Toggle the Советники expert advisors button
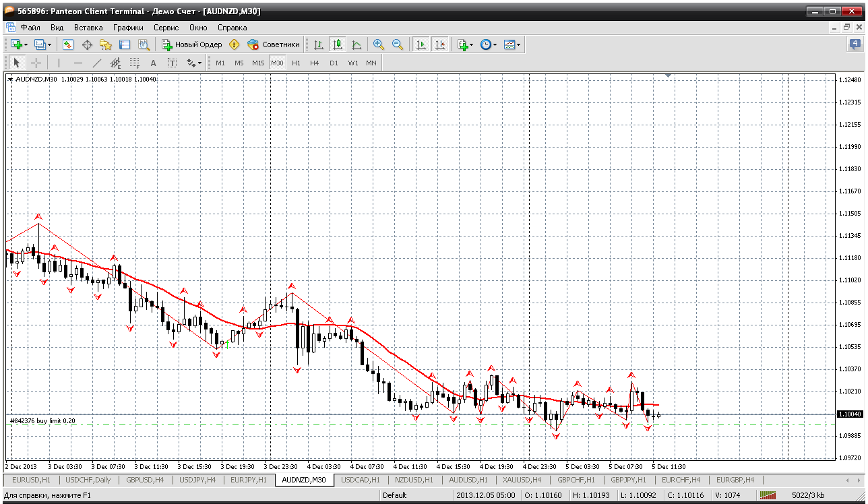 (x=274, y=44)
